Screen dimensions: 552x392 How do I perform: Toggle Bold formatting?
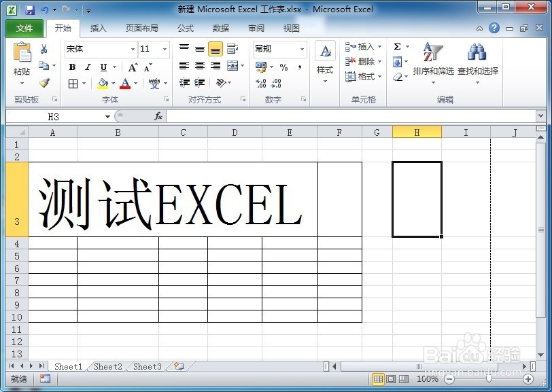(73, 67)
